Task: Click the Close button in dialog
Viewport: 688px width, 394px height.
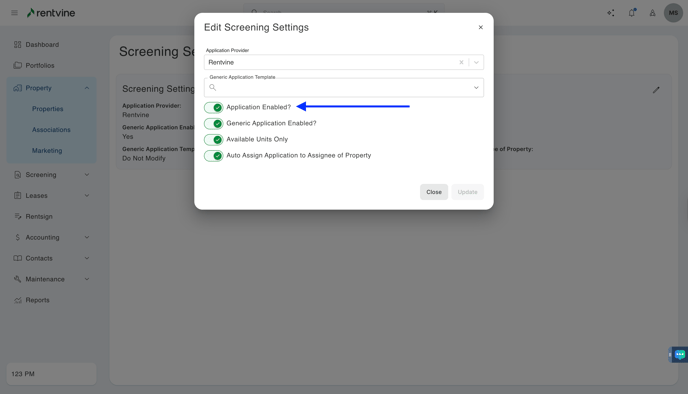Action: click(434, 192)
